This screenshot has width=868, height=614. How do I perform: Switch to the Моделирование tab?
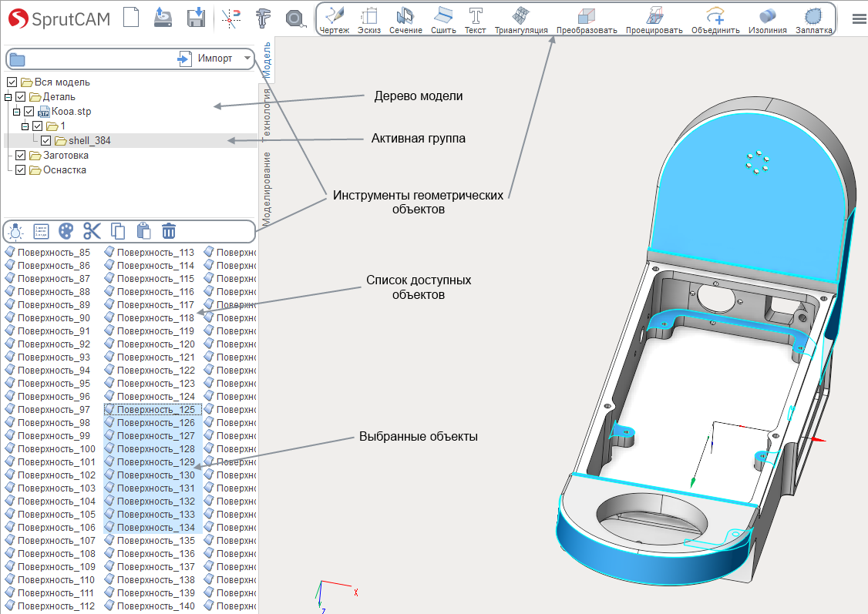pyautogui.click(x=266, y=189)
